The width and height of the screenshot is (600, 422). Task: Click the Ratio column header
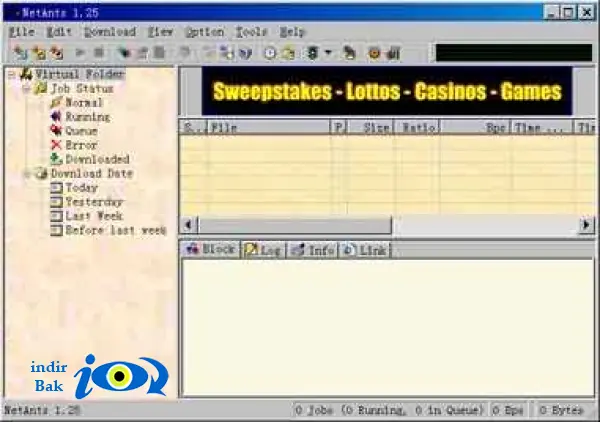pos(417,127)
